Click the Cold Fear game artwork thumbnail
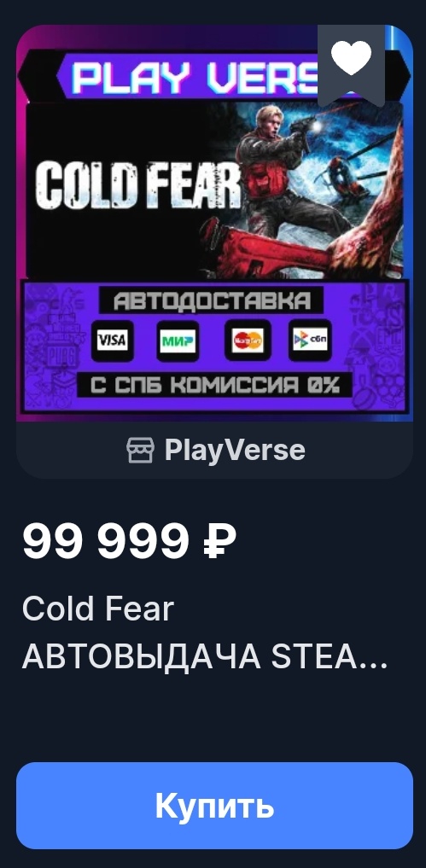Screen dimensions: 426x868 [214, 223]
